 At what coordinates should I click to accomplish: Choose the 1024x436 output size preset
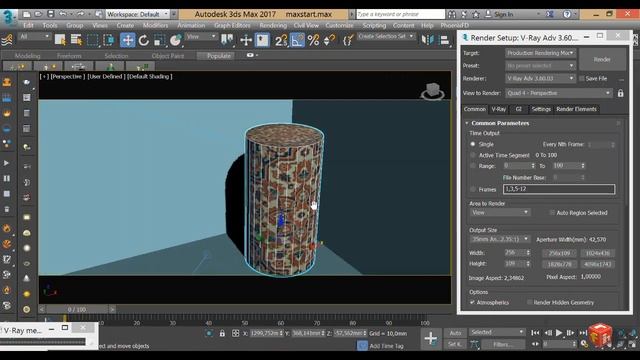[598, 253]
